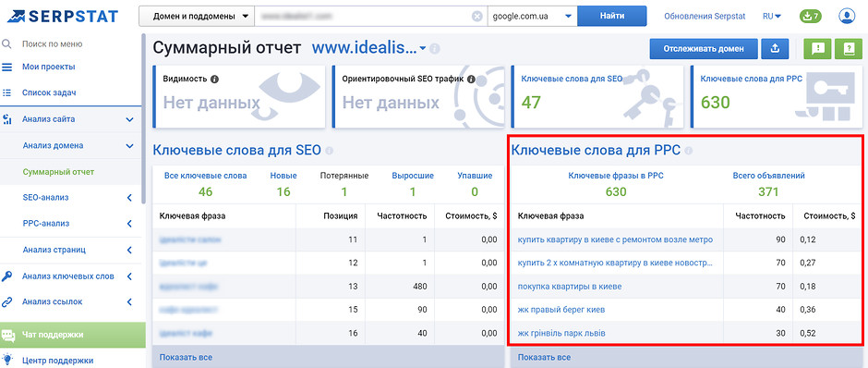Open the RU language dropdown
This screenshot has height=368, width=868.
point(772,16)
